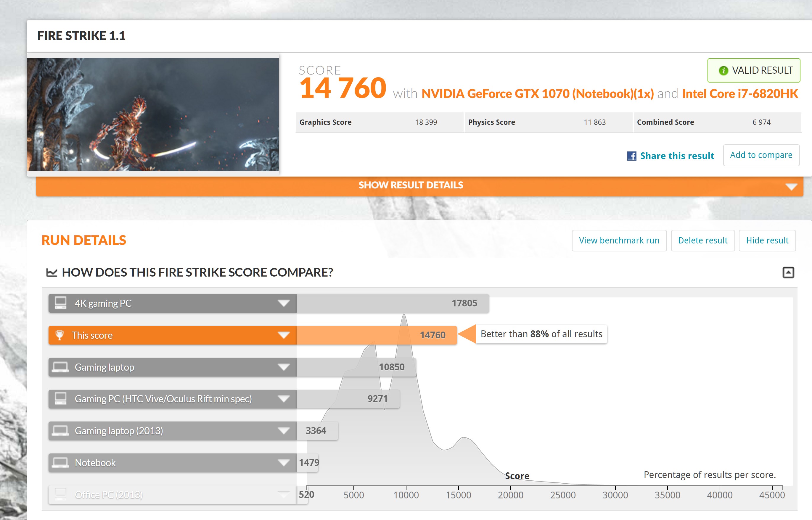Click the 520 Office PC score value
The width and height of the screenshot is (812, 520).
pyautogui.click(x=306, y=494)
